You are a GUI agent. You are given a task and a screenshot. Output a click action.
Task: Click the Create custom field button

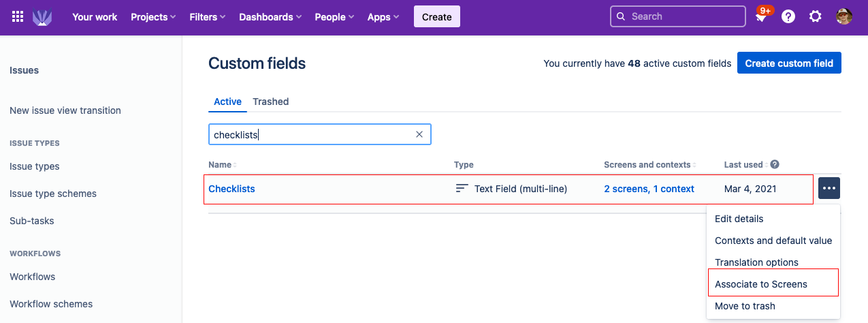point(789,63)
